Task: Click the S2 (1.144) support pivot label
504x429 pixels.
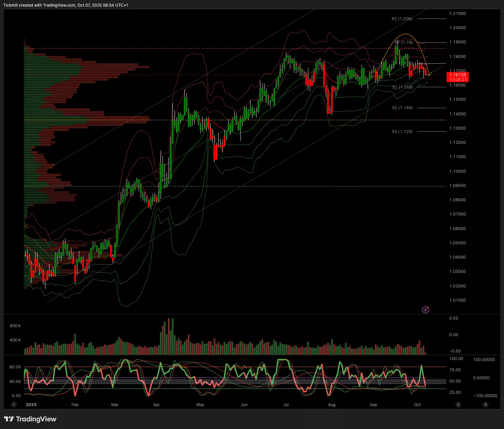Action: point(402,108)
